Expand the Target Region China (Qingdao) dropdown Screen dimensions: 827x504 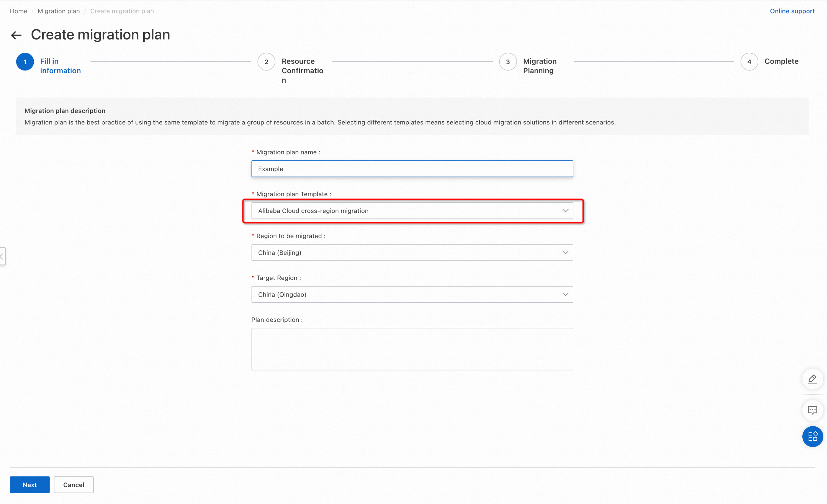click(x=412, y=294)
